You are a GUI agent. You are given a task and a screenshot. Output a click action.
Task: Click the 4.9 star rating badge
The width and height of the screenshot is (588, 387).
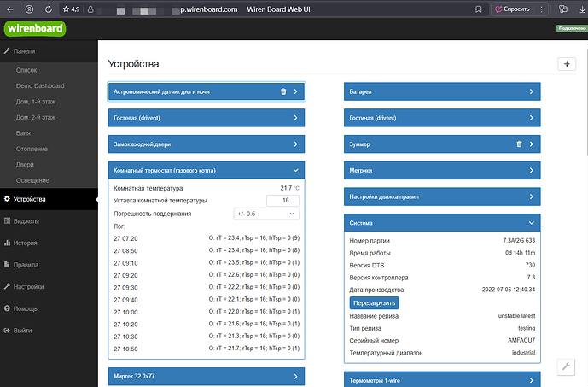click(x=71, y=9)
